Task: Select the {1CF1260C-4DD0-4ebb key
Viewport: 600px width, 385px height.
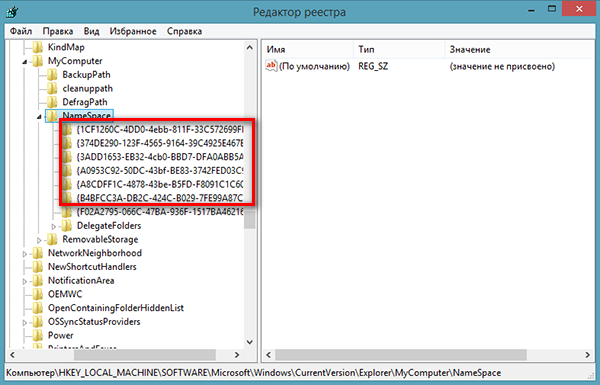Action: pos(160,129)
